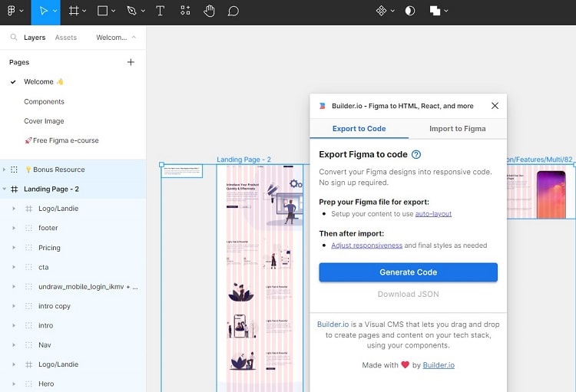576x392 pixels.
Task: Select the Frame tool
Action: click(74, 11)
